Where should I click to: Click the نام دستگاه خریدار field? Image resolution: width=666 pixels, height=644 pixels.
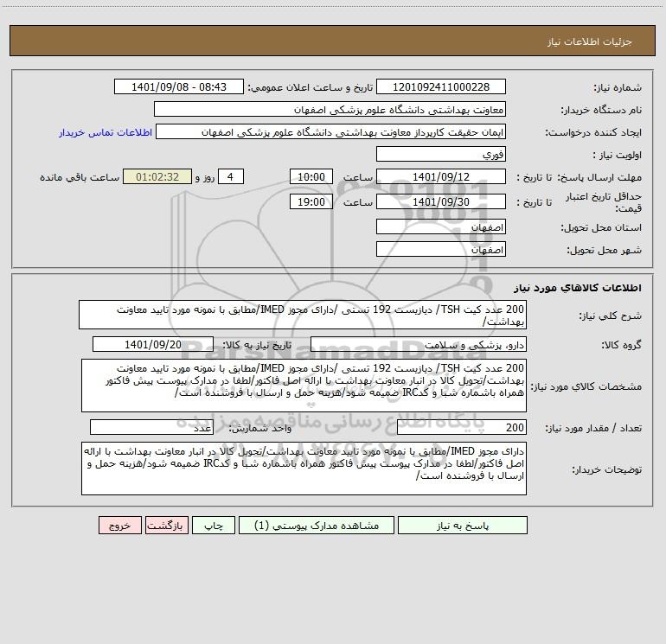pos(330,110)
